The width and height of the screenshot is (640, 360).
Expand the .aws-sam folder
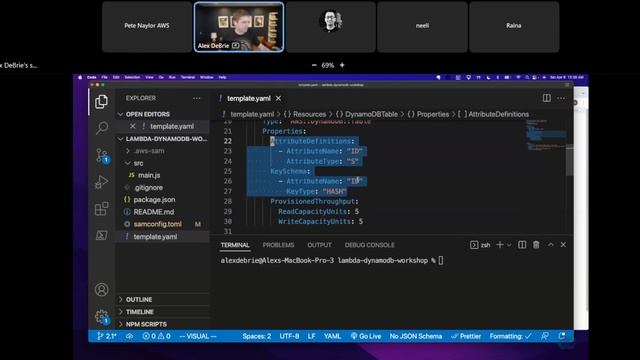pos(149,151)
